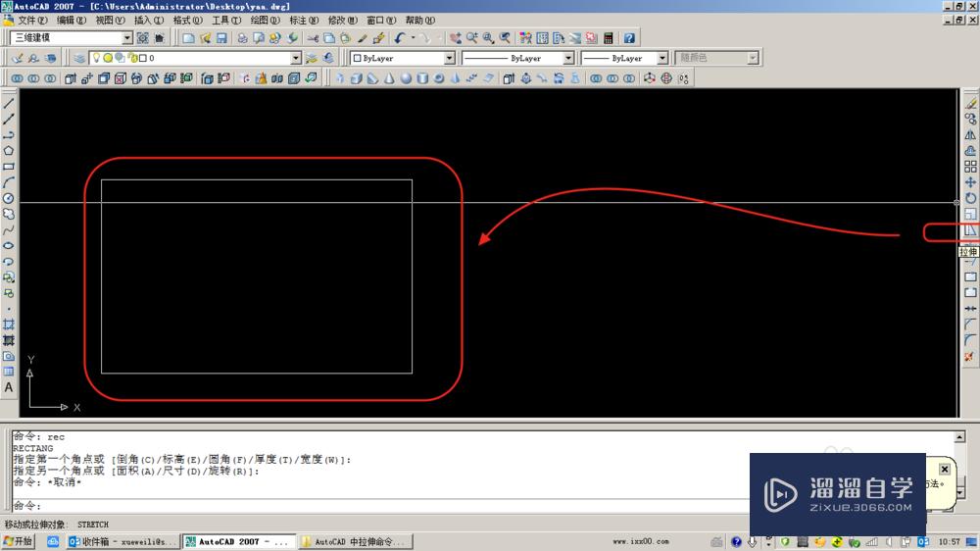This screenshot has width=980, height=551.
Task: Toggle layer 0 lock icon
Action: pyautogui.click(x=132, y=58)
